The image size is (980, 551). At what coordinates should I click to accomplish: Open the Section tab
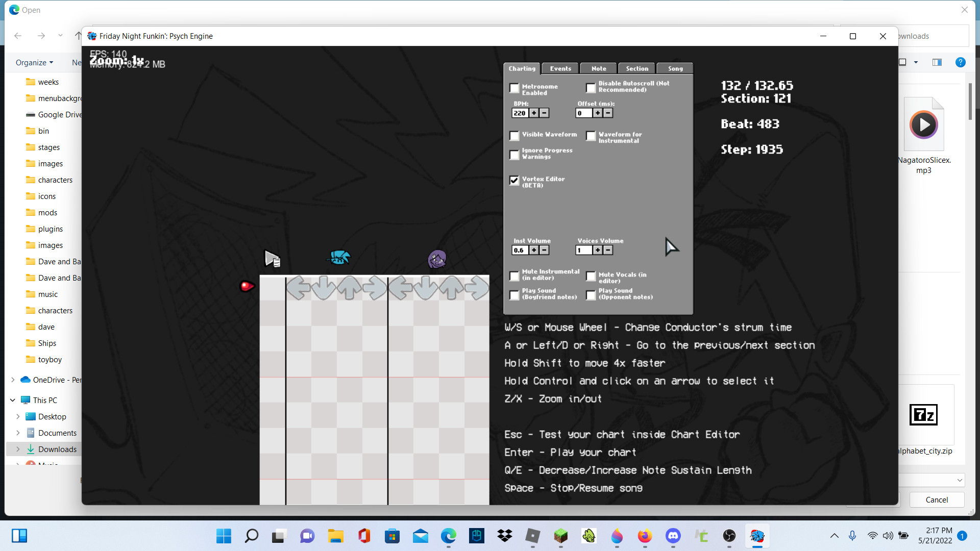click(x=636, y=68)
